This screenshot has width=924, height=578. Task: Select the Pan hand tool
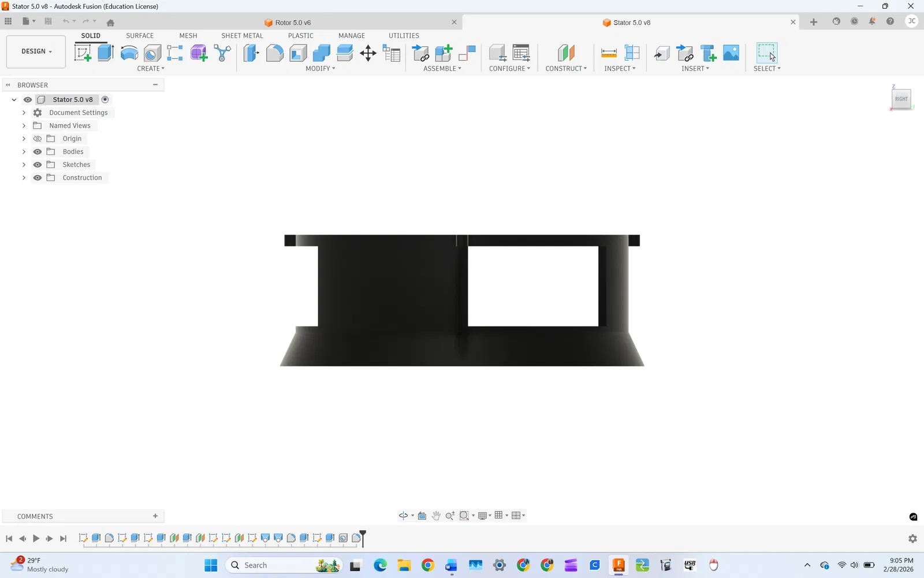click(436, 516)
